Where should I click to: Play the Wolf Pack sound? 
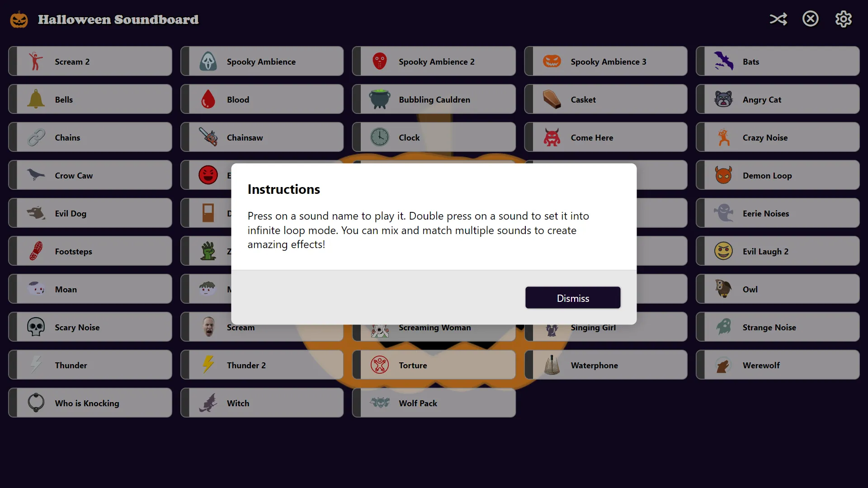coord(434,403)
